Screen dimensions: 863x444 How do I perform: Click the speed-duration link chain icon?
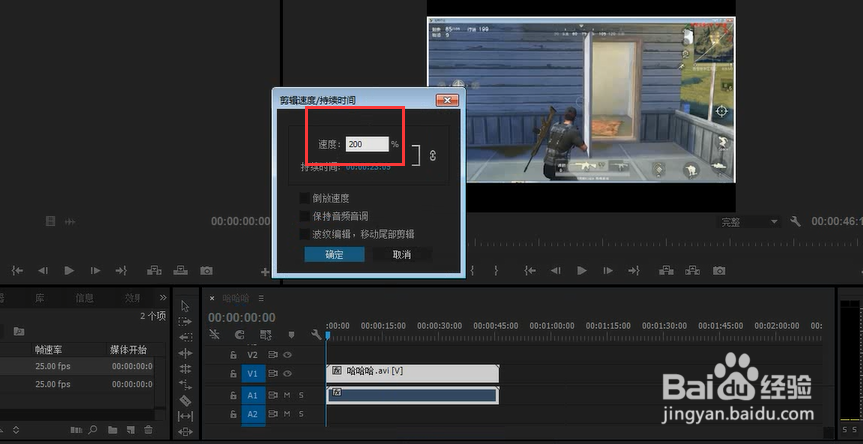(433, 155)
